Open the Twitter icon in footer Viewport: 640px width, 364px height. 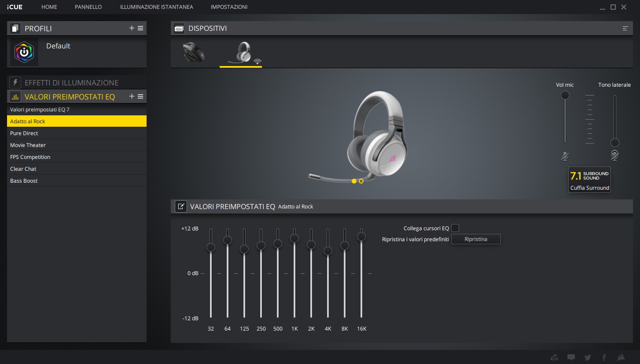(x=588, y=357)
